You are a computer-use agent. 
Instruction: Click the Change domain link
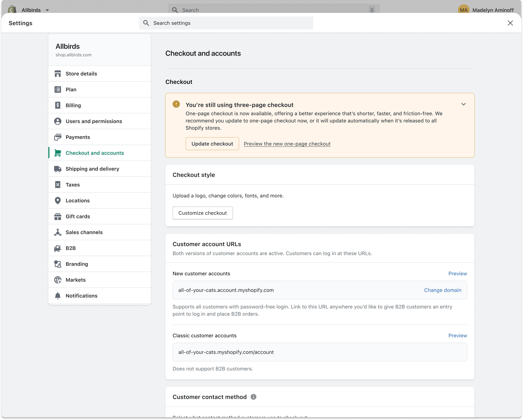click(443, 290)
